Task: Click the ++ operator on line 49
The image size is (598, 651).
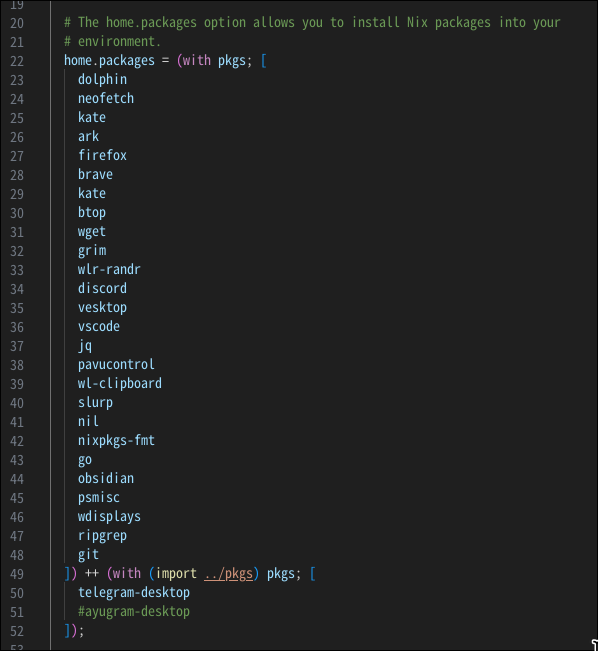Action: (92, 574)
